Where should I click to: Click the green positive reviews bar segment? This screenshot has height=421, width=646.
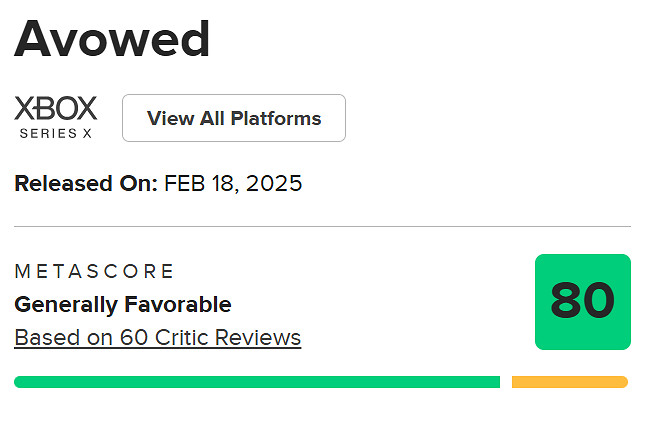pyautogui.click(x=256, y=382)
